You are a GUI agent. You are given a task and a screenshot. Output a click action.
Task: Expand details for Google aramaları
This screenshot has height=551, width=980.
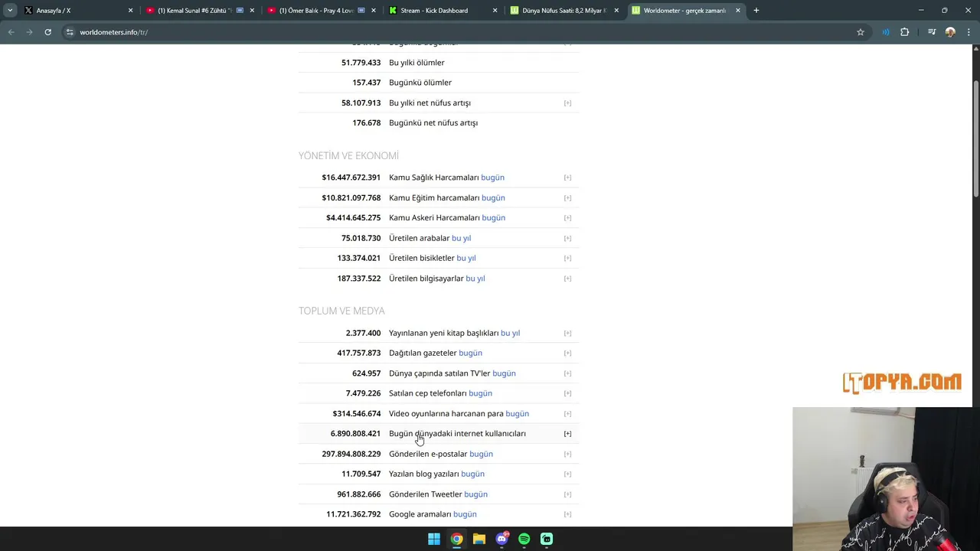click(567, 514)
